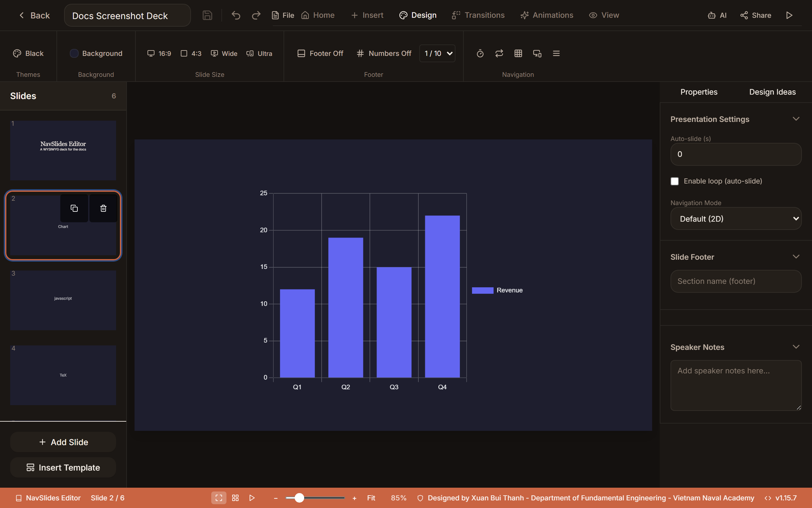The height and width of the screenshot is (508, 812).
Task: Click the Share button
Action: click(x=756, y=16)
